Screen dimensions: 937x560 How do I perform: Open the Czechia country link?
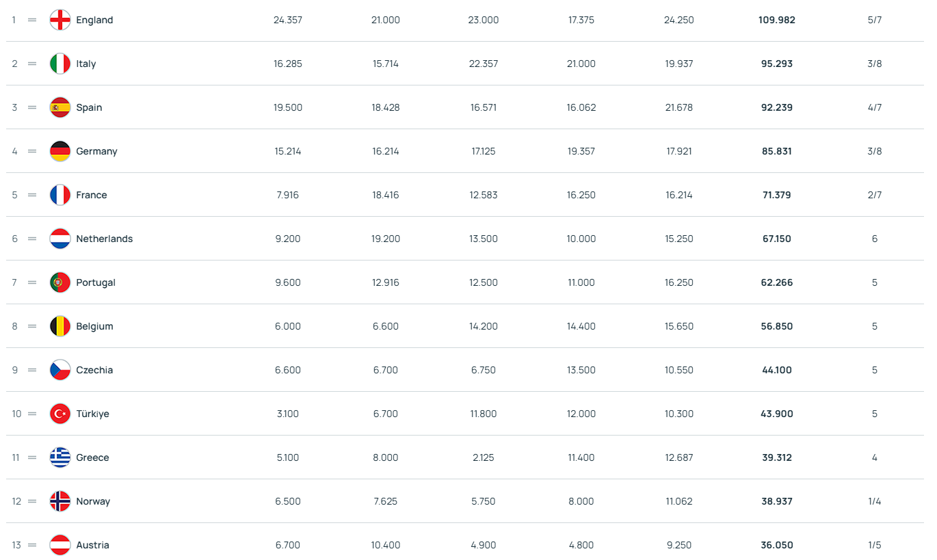pos(94,370)
